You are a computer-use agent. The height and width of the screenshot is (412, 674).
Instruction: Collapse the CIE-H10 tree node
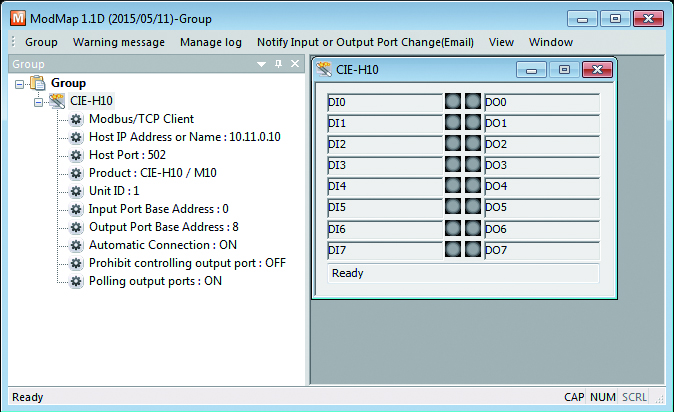click(39, 102)
